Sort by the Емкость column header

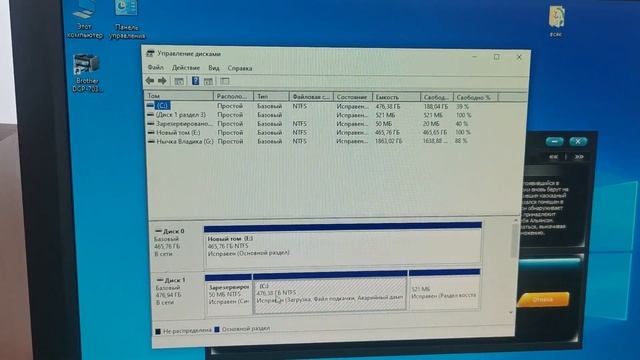coord(396,97)
